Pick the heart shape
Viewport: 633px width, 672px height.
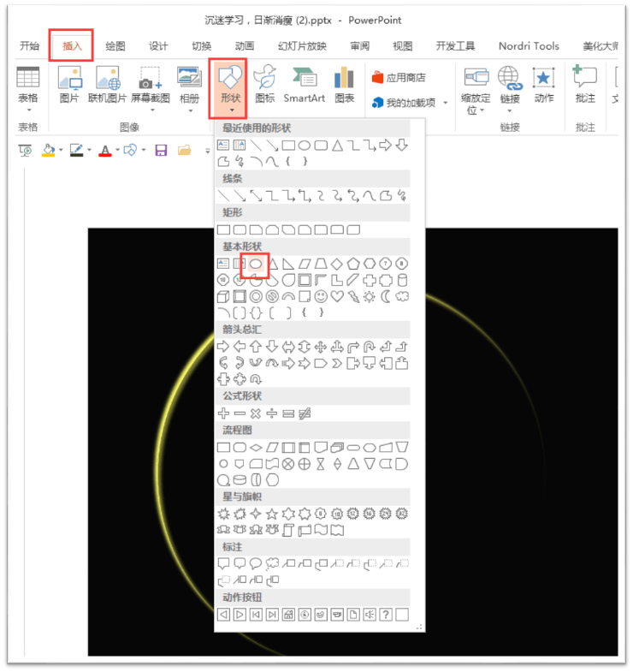[337, 296]
